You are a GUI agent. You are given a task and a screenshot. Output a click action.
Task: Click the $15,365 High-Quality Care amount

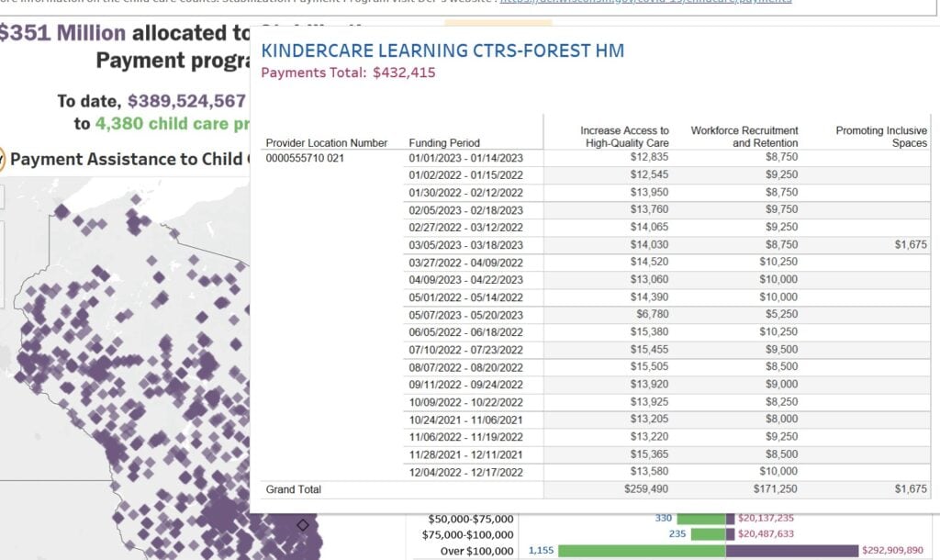point(649,454)
